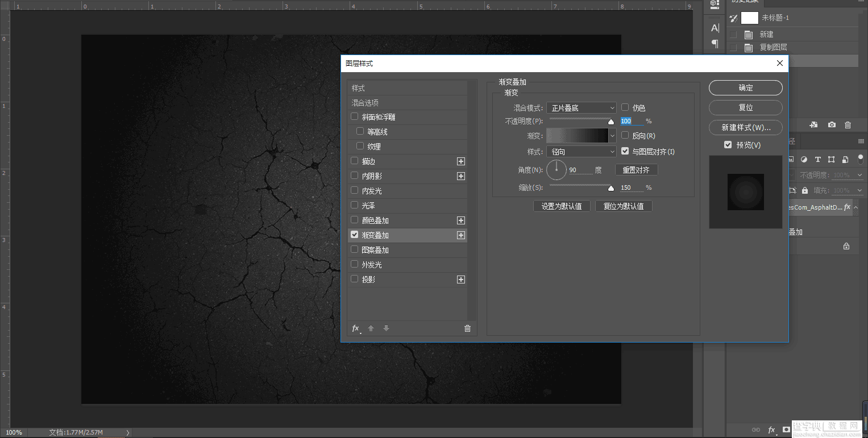Toggle the 预览(V) preview checkbox
Screen dimensions: 868x438
[x=728, y=145]
